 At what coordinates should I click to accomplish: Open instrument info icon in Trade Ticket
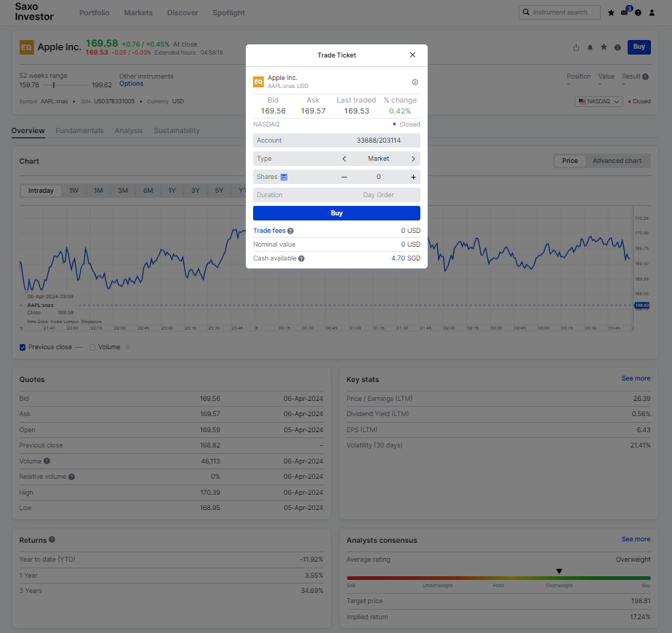coord(415,82)
